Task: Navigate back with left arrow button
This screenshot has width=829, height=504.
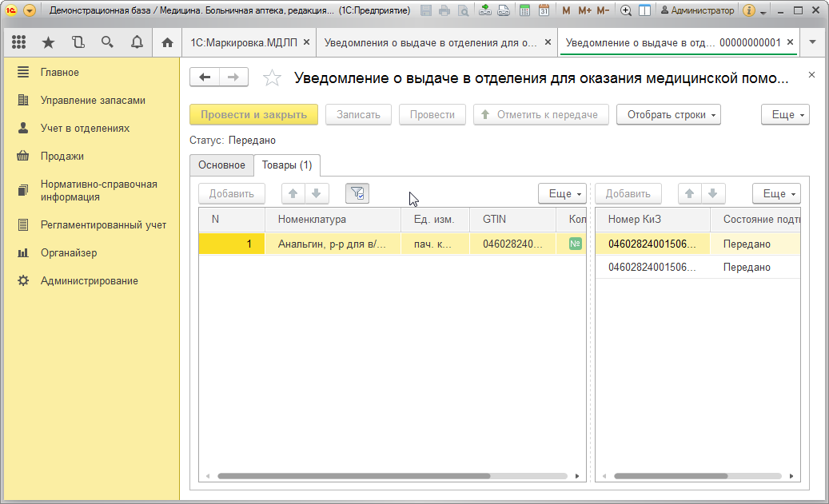Action: (205, 77)
